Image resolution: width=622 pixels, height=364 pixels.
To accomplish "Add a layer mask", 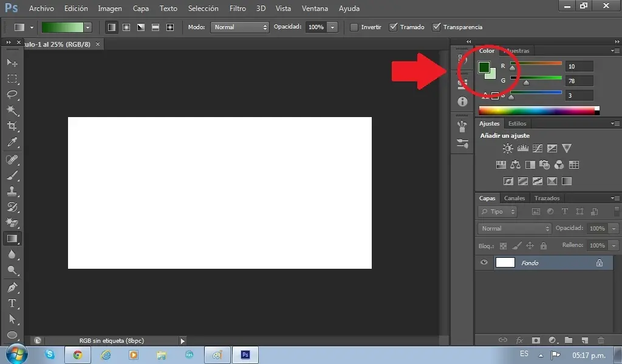I will (536, 340).
